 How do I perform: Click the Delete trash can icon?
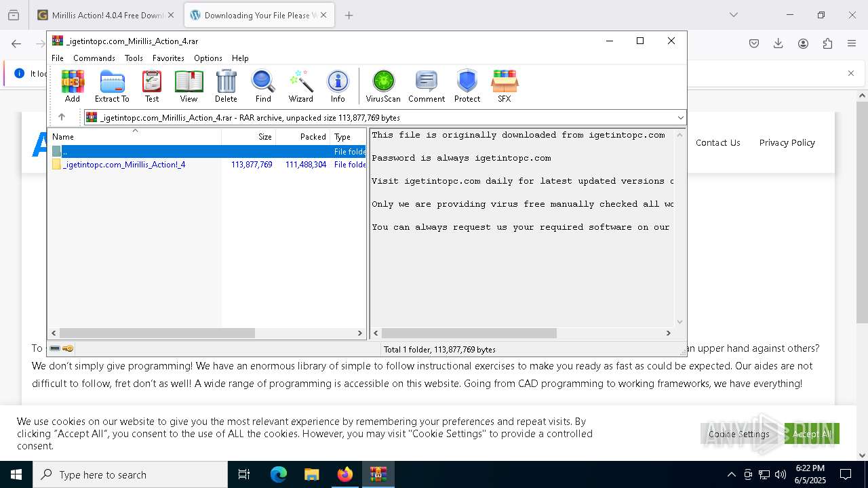[226, 86]
